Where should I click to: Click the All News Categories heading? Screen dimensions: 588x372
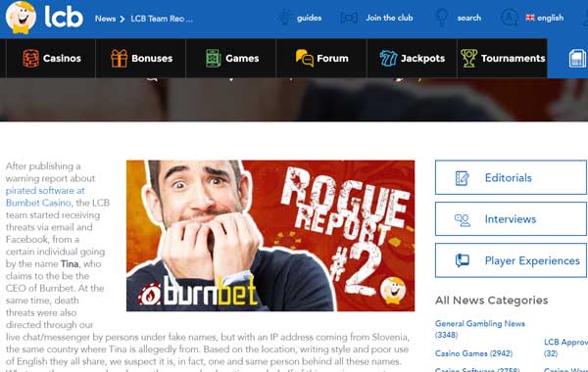click(x=492, y=301)
